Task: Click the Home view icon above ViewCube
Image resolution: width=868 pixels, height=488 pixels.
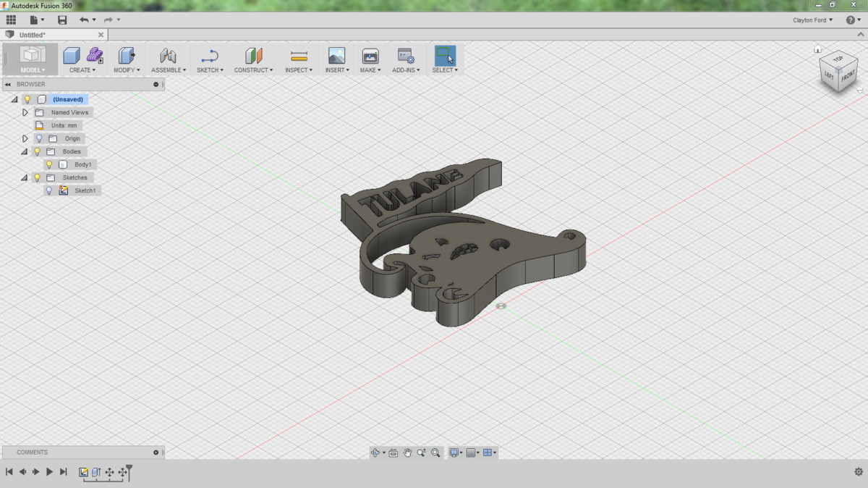Action: [x=817, y=49]
